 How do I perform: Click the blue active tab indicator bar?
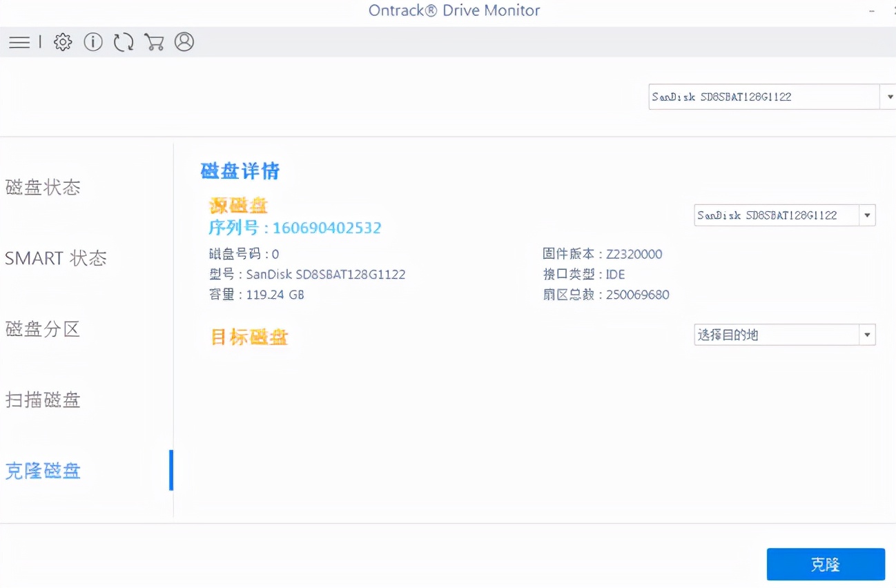point(171,471)
